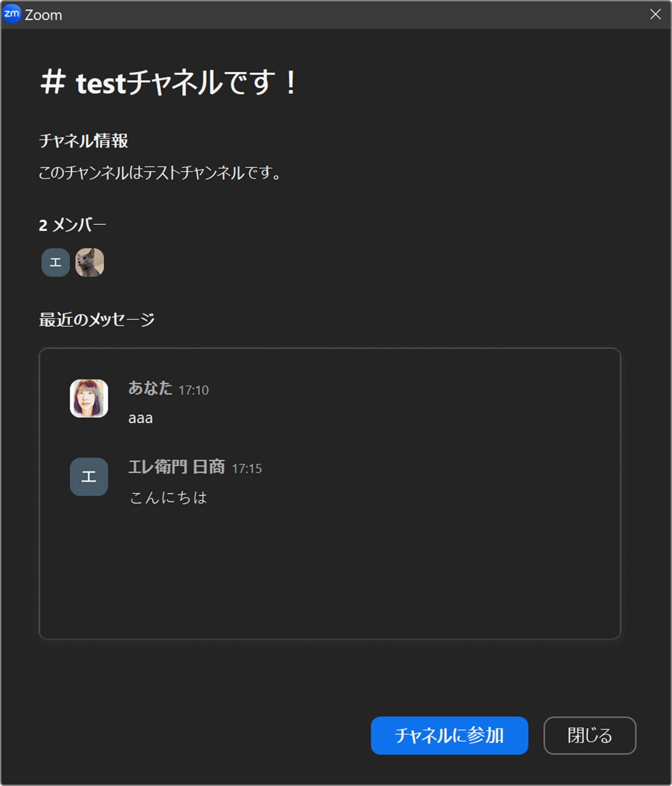Click the 17:10 message timestamp

click(x=194, y=390)
